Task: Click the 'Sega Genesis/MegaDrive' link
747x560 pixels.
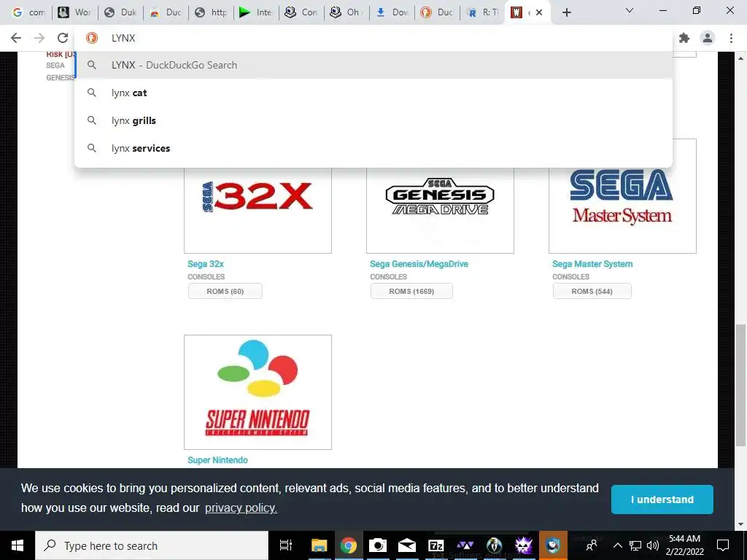Action: click(419, 264)
